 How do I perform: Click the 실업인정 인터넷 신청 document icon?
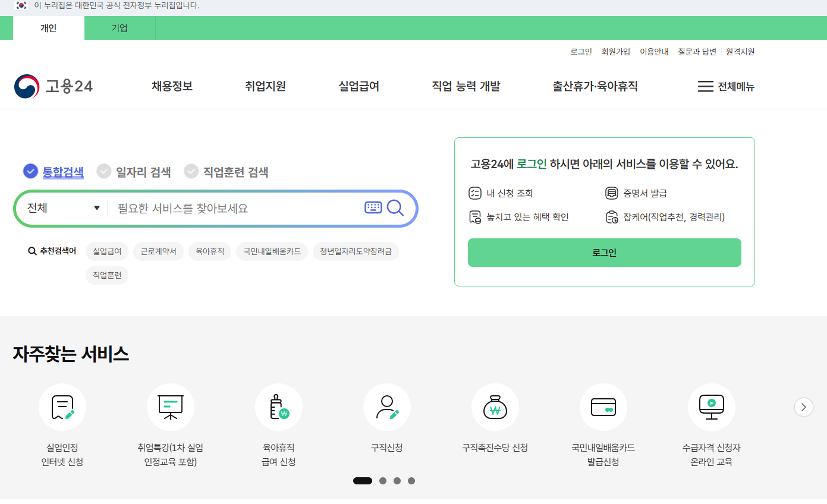coord(62,407)
